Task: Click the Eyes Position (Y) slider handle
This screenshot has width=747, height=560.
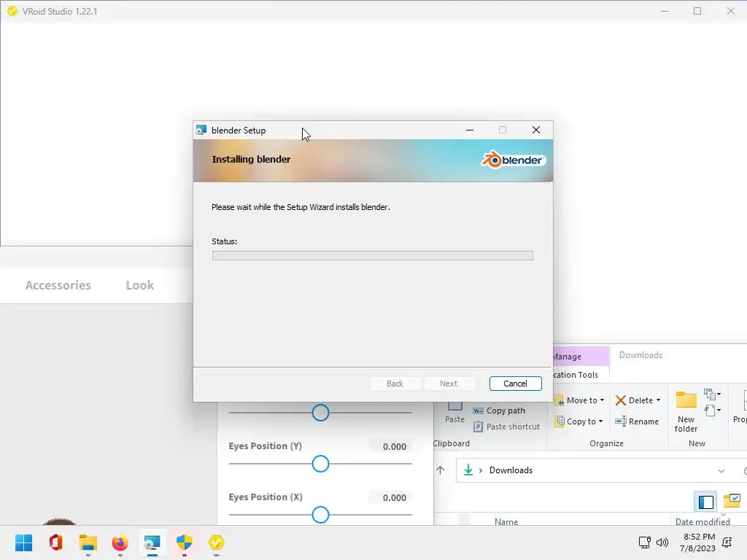Action: click(x=321, y=463)
